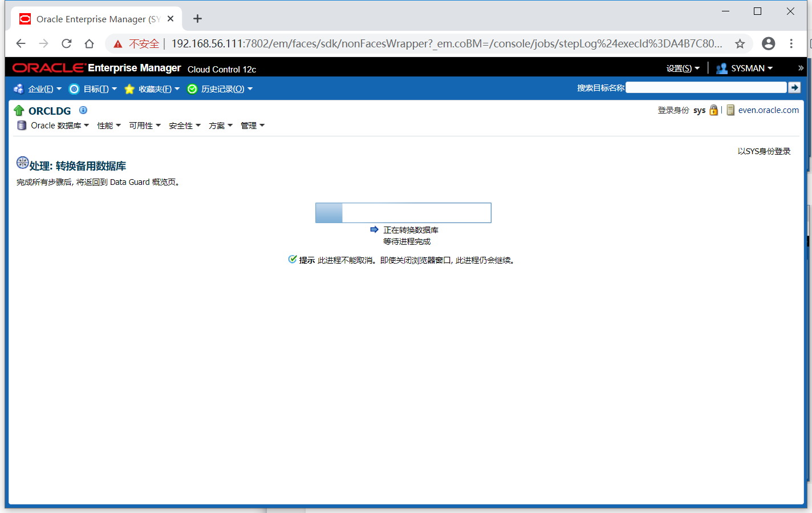812x513 pixels.
Task: Open the 性能 menu
Action: tap(108, 126)
